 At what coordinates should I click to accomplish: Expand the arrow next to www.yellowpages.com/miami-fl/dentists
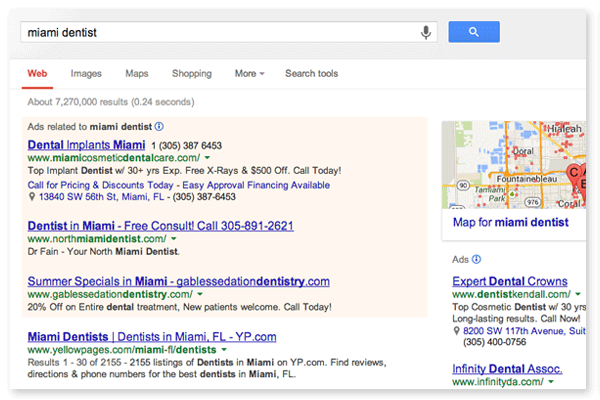point(224,350)
